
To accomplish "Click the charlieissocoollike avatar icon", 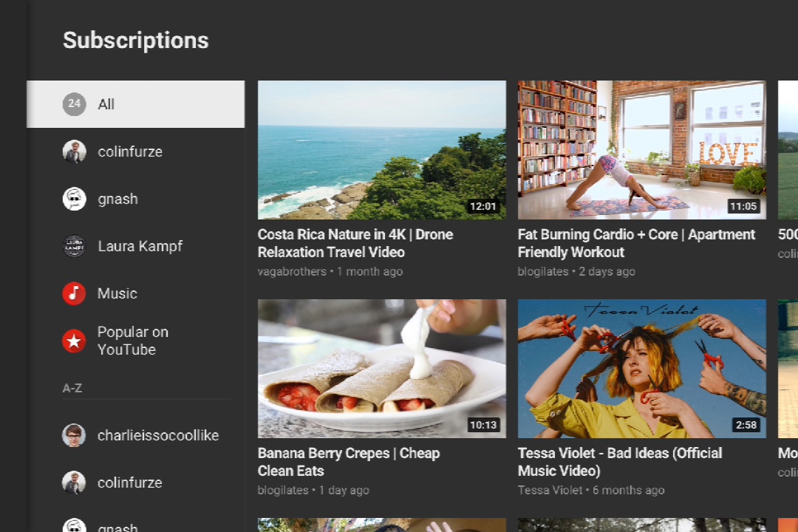I will (74, 435).
